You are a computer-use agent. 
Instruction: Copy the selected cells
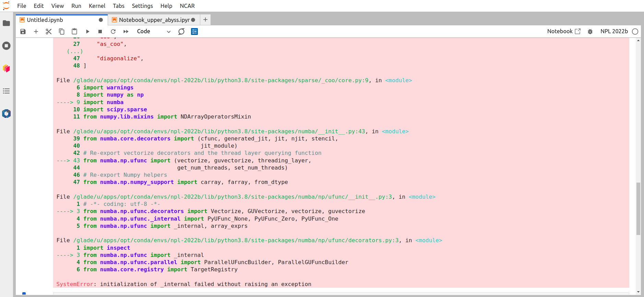(62, 32)
